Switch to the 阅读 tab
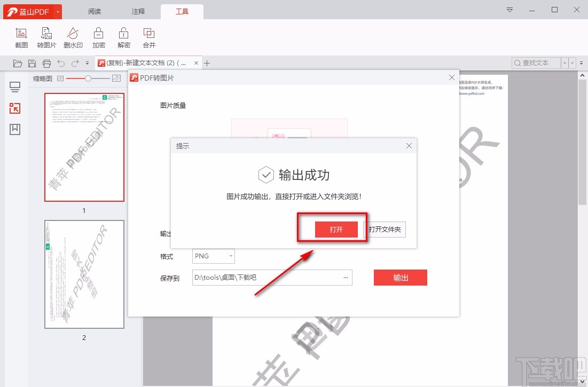Image resolution: width=588 pixels, height=387 pixels. (94, 11)
